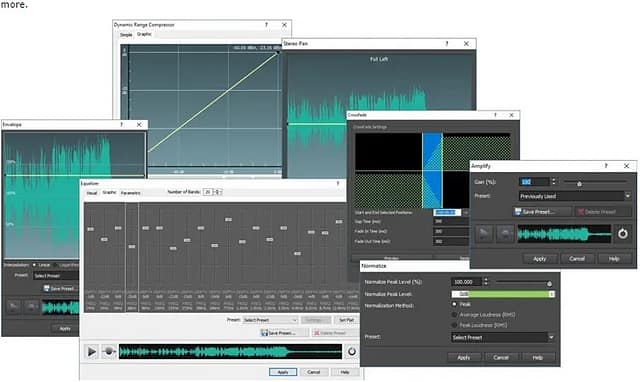Screen dimensions: 640x382
Task: Click the Gain (%) input field
Action: tap(535, 182)
